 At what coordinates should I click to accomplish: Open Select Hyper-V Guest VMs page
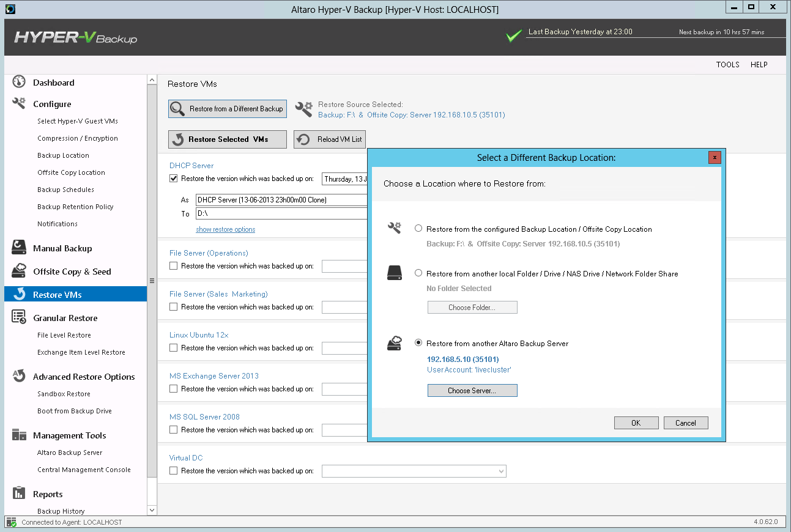coord(78,121)
